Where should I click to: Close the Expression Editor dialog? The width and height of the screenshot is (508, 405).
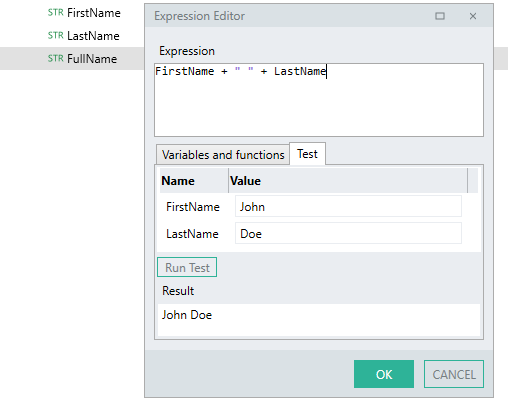(473, 16)
